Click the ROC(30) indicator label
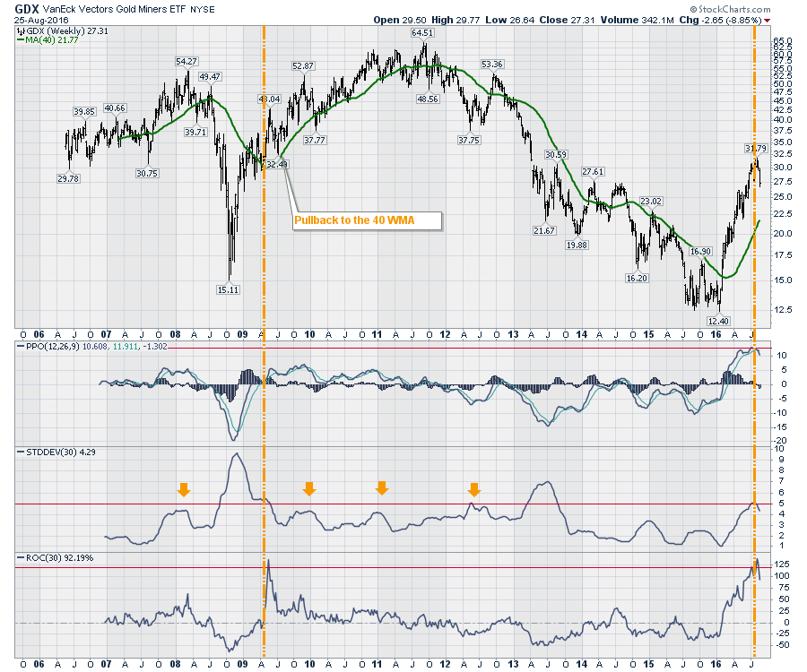Viewport: 807px width, 672px height. coord(38,558)
